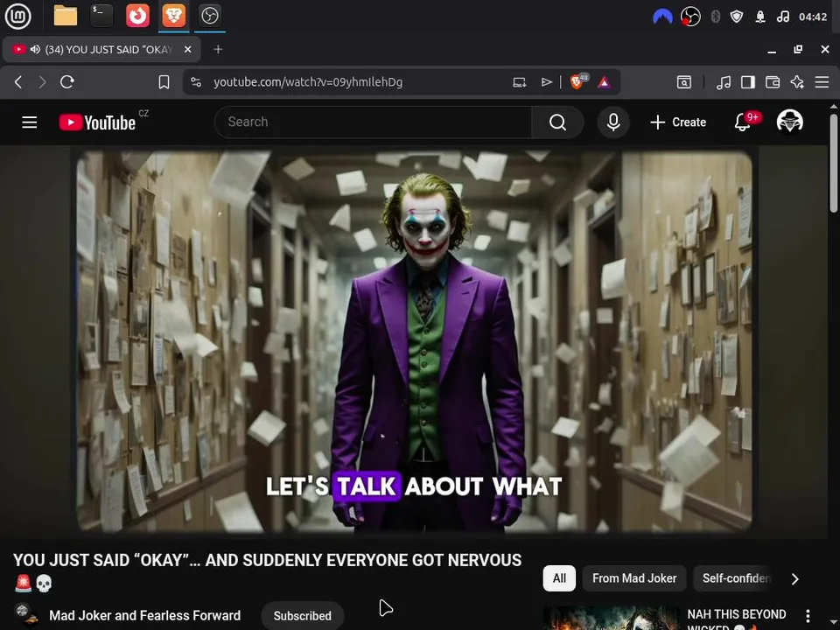The width and height of the screenshot is (840, 630).
Task: Select the YOU JUST SAID OKAY tab
Action: click(101, 49)
